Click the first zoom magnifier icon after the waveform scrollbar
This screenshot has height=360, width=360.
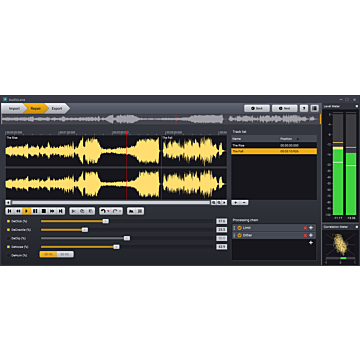213,202
